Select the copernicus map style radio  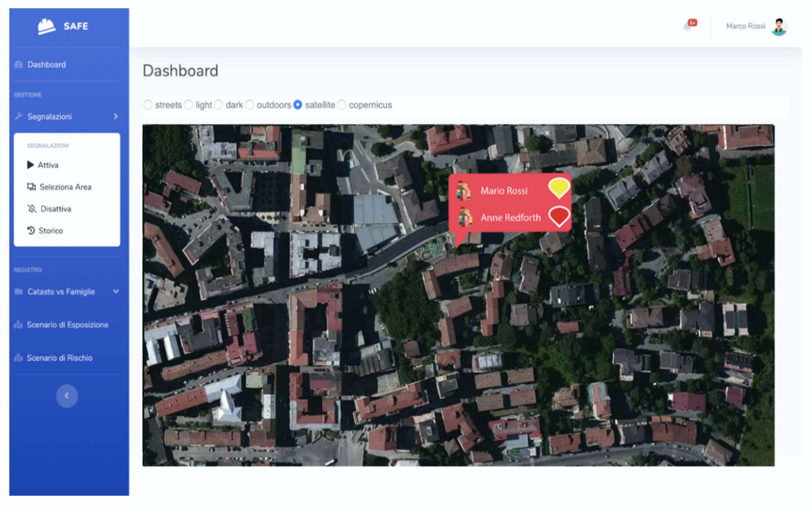pos(341,105)
